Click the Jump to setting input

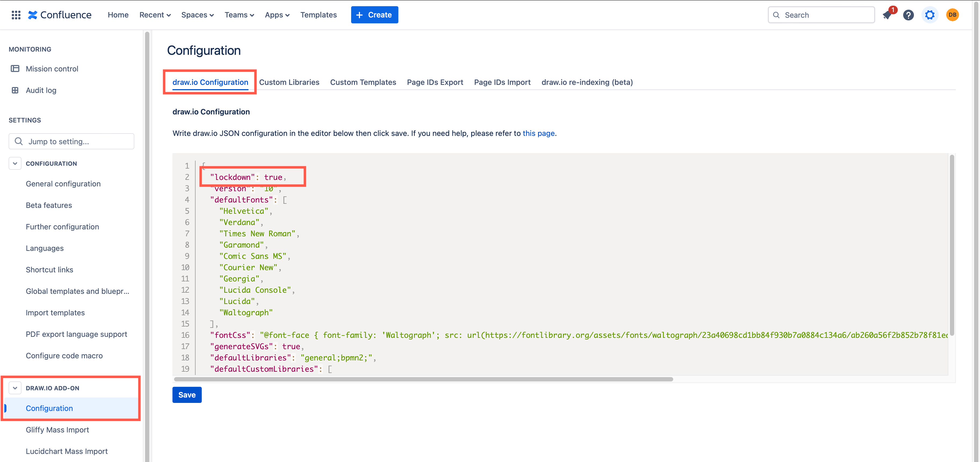click(71, 142)
